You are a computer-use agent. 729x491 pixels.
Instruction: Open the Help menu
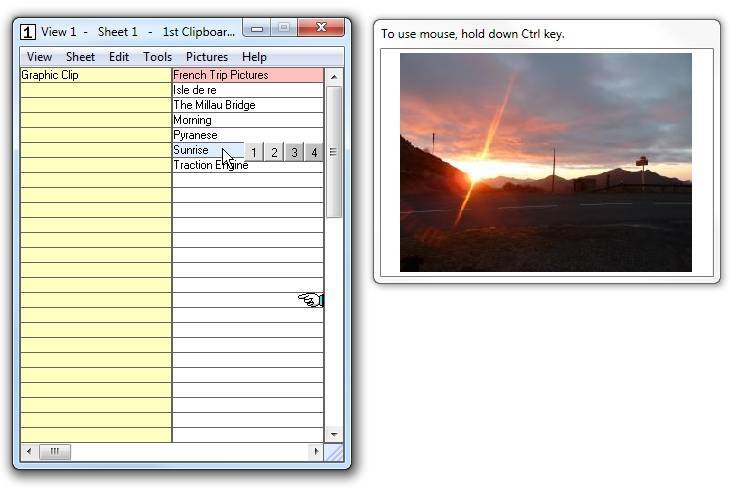[x=254, y=57]
